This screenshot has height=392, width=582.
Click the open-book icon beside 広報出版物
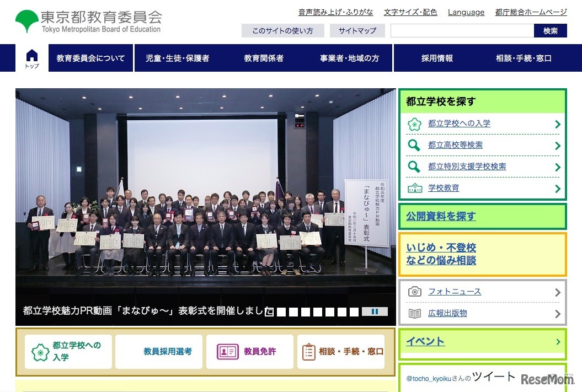click(414, 313)
